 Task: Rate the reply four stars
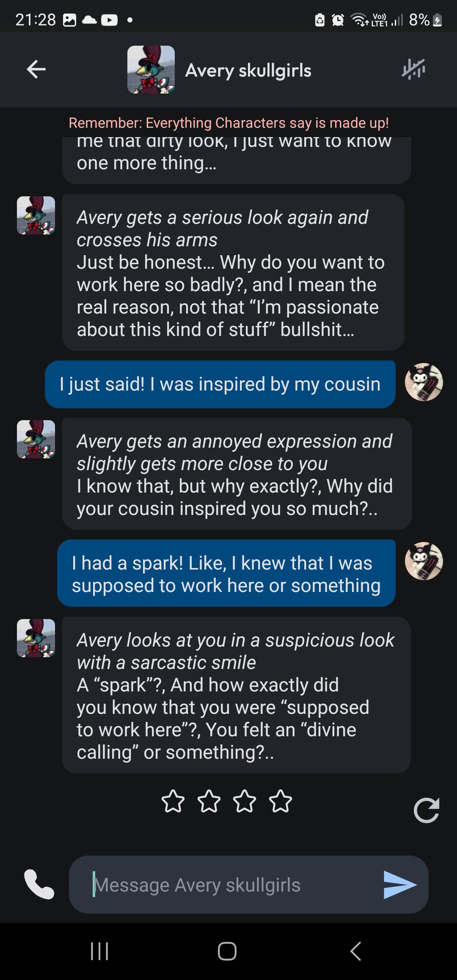[281, 801]
